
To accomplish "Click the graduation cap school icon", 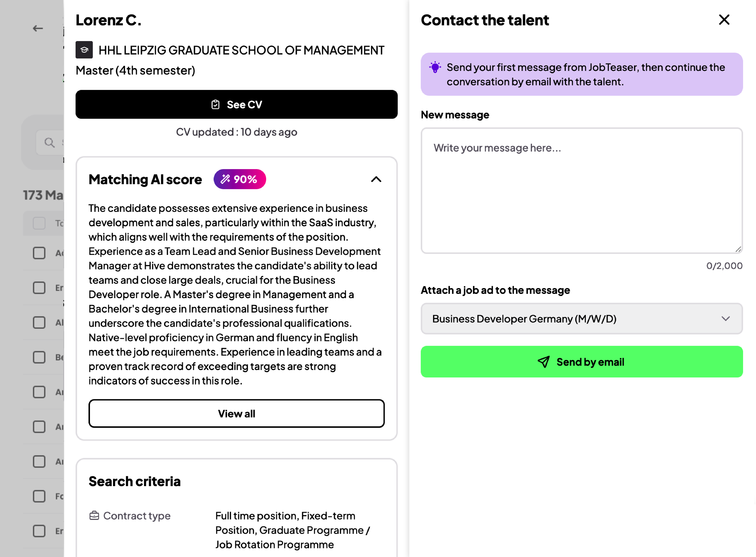I will (x=84, y=50).
